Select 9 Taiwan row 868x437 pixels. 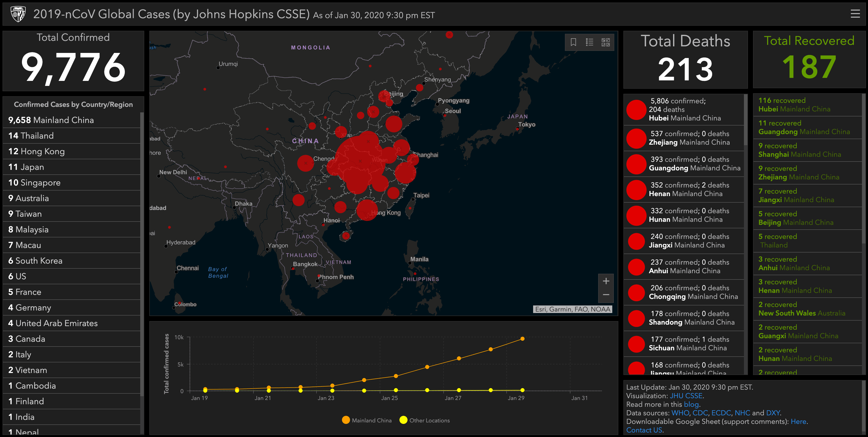[x=71, y=214]
